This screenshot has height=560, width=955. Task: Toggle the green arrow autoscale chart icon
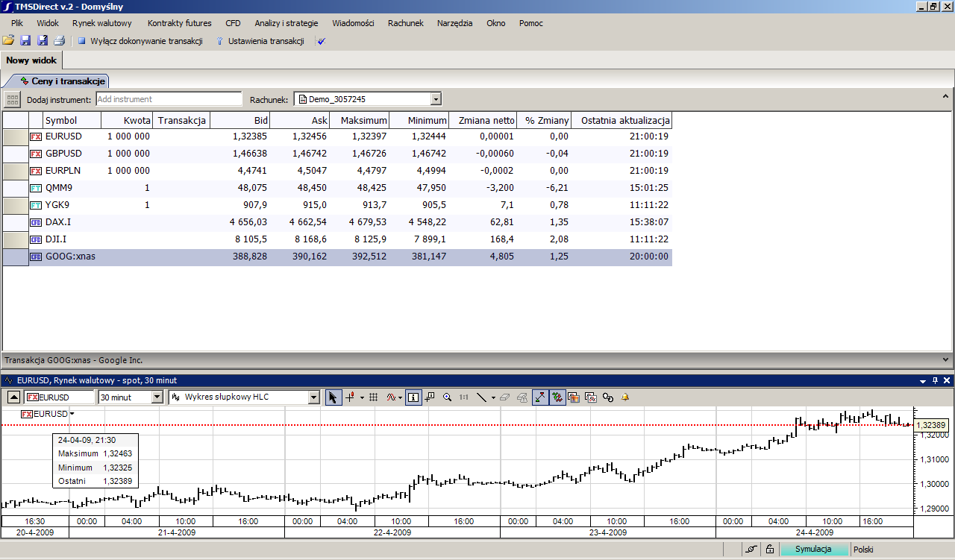tap(540, 397)
